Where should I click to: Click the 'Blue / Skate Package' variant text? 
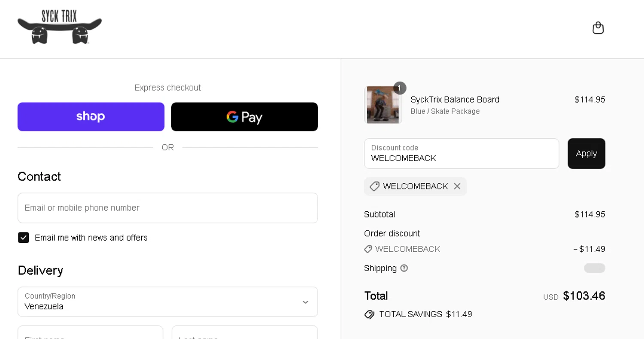pos(445,111)
